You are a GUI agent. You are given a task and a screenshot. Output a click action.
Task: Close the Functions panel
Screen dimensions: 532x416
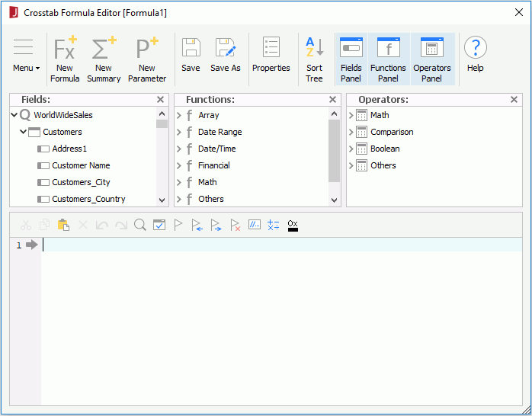coord(332,99)
